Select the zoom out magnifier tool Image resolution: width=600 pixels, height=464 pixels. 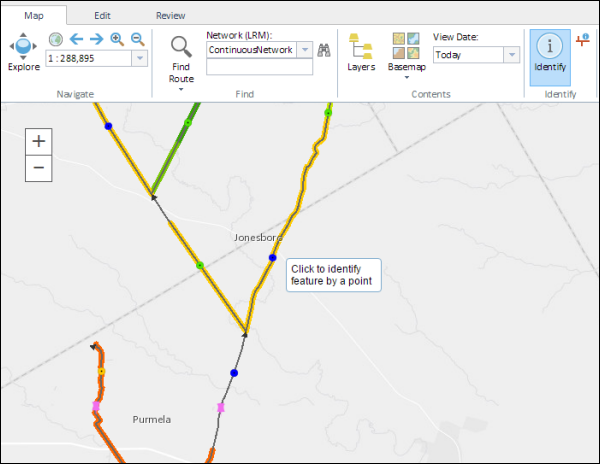pos(137,39)
